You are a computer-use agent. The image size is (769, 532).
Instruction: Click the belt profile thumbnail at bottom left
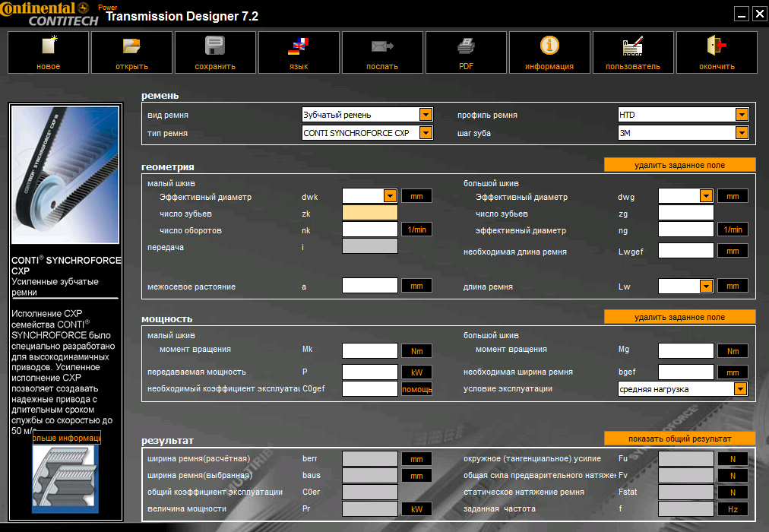pyautogui.click(x=65, y=479)
